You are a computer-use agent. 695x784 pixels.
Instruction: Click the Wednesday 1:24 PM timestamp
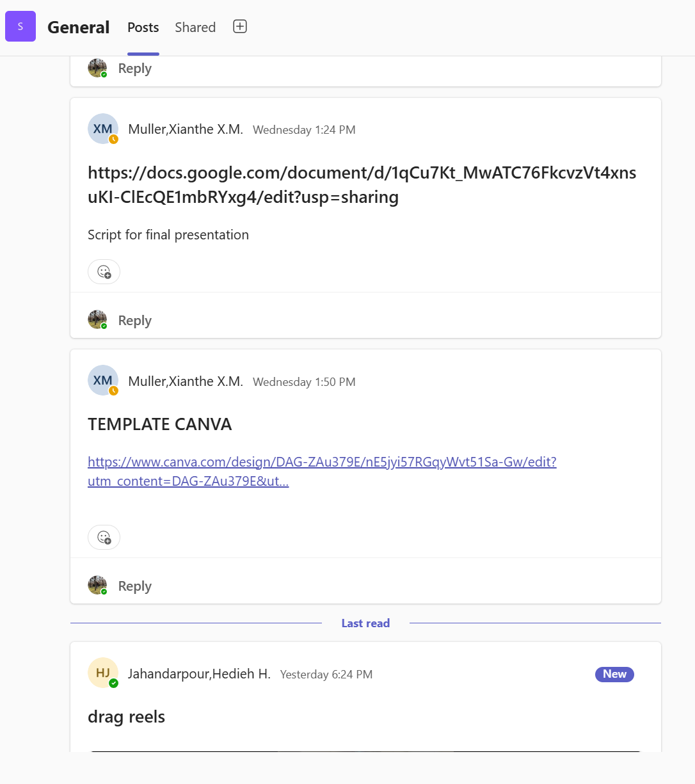[x=304, y=129]
